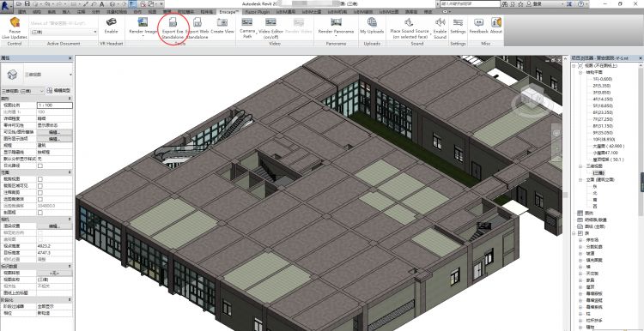This screenshot has height=331, width=644.
Task: Toggle the sun path checkbox in properties
Action: [40, 165]
